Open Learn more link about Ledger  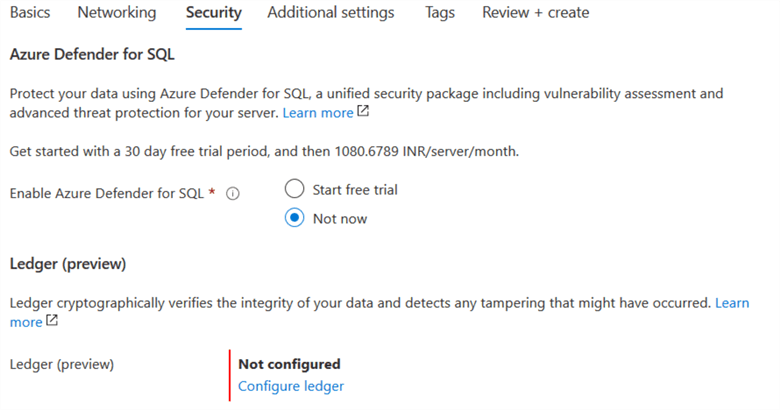(x=731, y=302)
